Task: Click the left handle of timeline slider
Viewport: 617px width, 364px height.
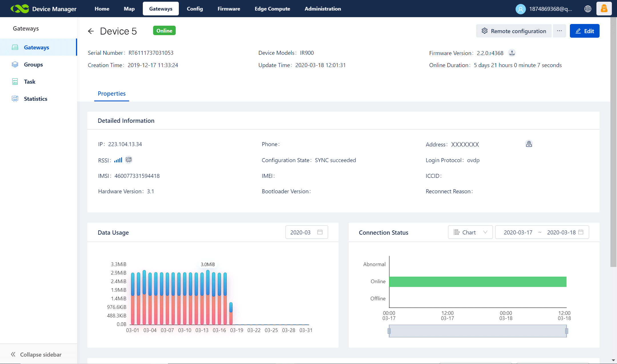Action: pos(389,331)
